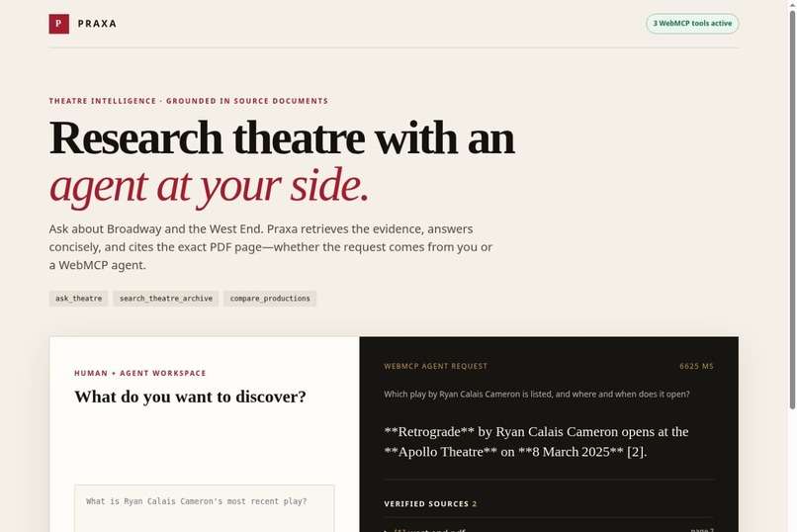Click the 'agent at your side.' italic heading
Viewport: 797px width, 532px height.
point(209,186)
